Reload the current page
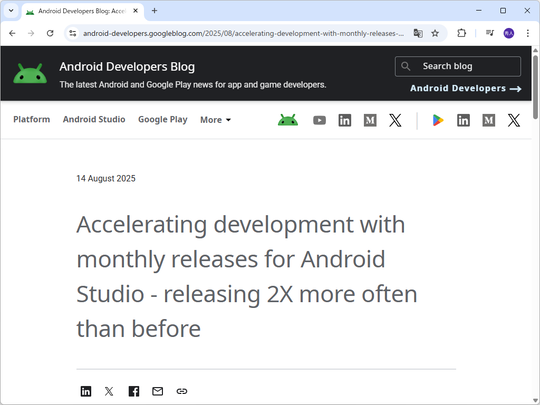540x405 pixels. (50, 33)
